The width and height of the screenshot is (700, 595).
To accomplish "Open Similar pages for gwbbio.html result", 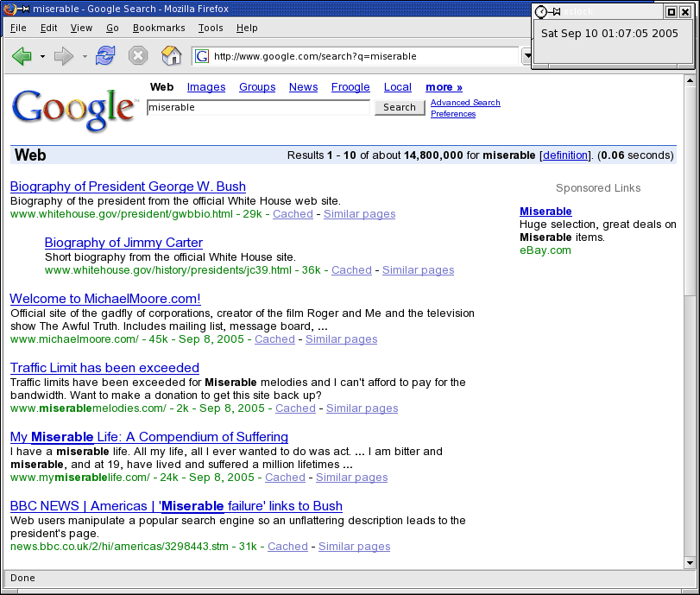I will [359, 214].
